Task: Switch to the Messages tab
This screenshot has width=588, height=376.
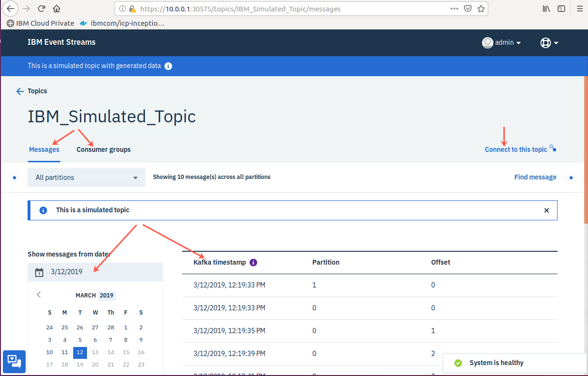Action: pyautogui.click(x=44, y=149)
